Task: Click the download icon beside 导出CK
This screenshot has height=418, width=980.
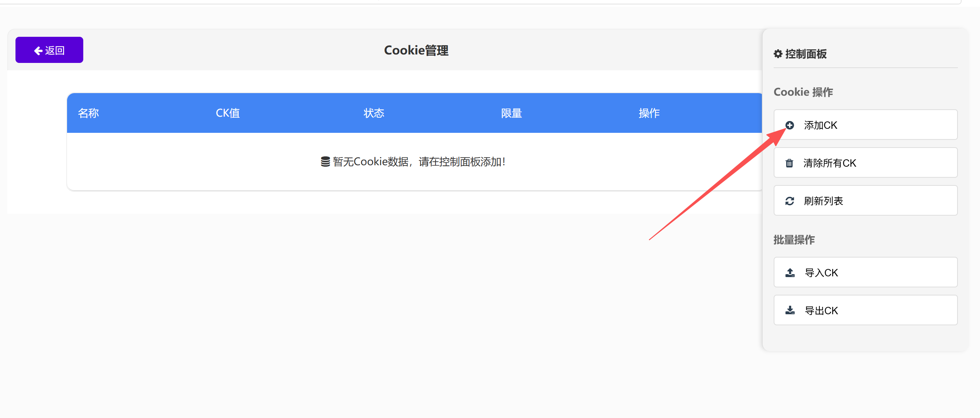Action: point(790,310)
